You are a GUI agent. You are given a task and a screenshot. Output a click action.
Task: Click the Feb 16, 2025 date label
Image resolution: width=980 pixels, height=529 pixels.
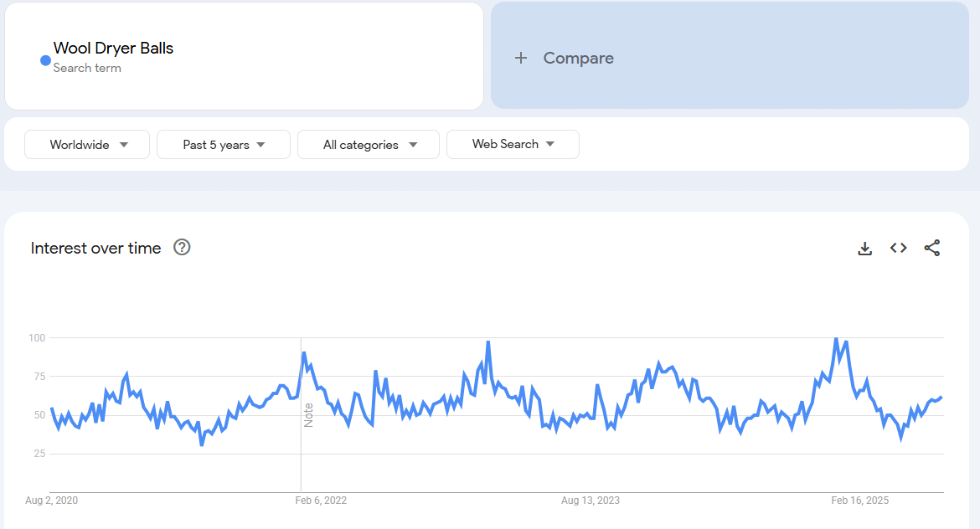pos(860,501)
